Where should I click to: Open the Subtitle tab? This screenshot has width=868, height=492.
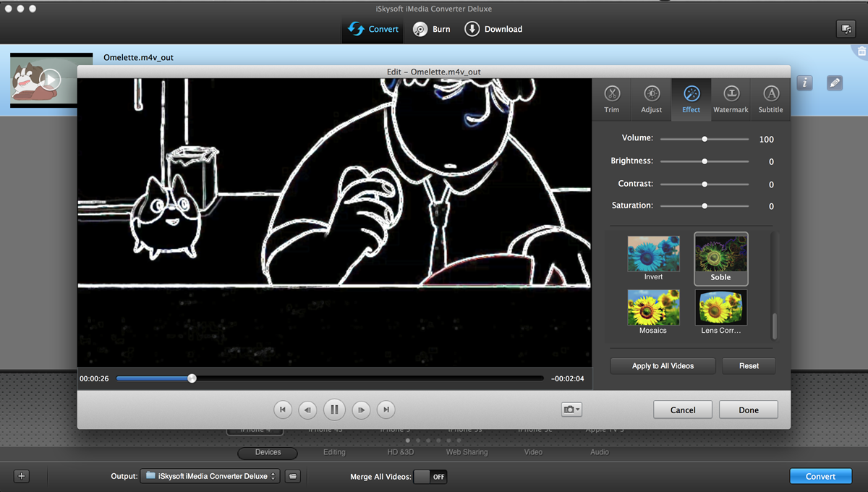pyautogui.click(x=770, y=99)
